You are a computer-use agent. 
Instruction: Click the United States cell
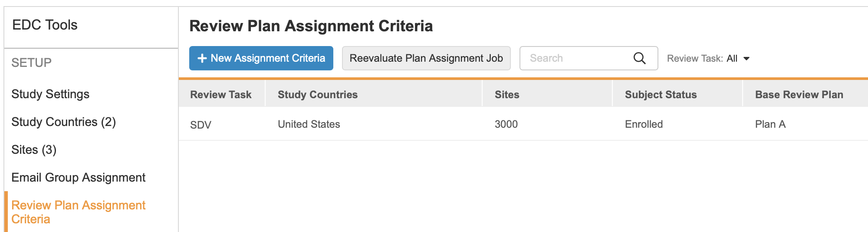click(309, 124)
